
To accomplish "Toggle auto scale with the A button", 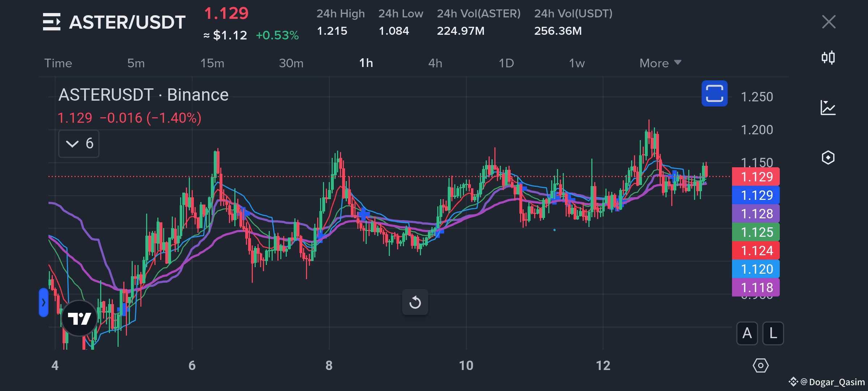I will (747, 333).
